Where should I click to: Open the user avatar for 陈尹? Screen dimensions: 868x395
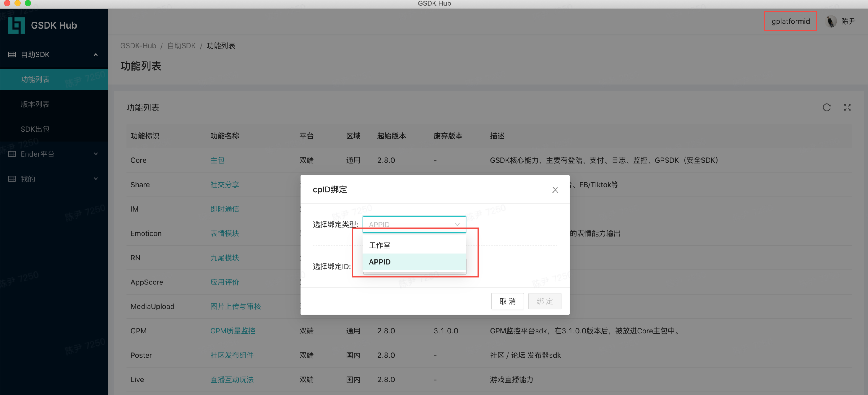tap(831, 21)
